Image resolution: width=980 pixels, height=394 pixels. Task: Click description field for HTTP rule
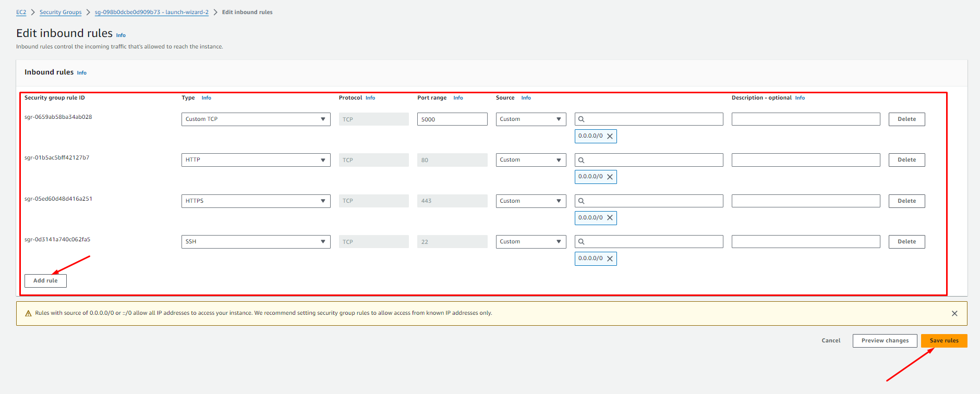pyautogui.click(x=806, y=160)
